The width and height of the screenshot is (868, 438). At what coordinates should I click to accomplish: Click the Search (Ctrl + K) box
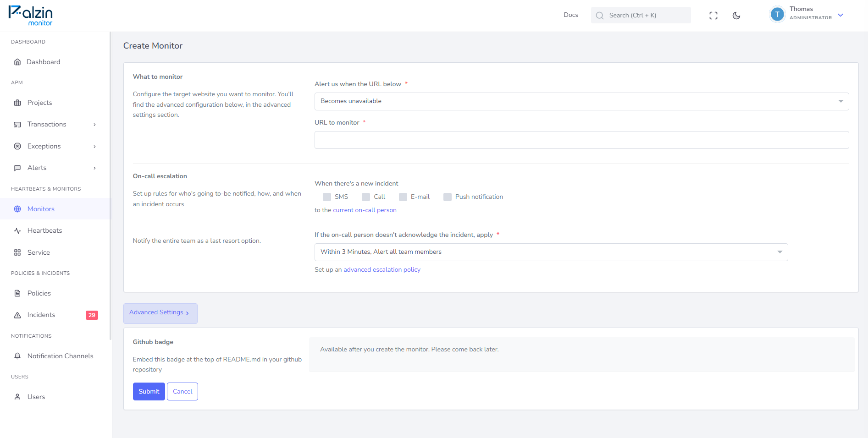tap(641, 15)
